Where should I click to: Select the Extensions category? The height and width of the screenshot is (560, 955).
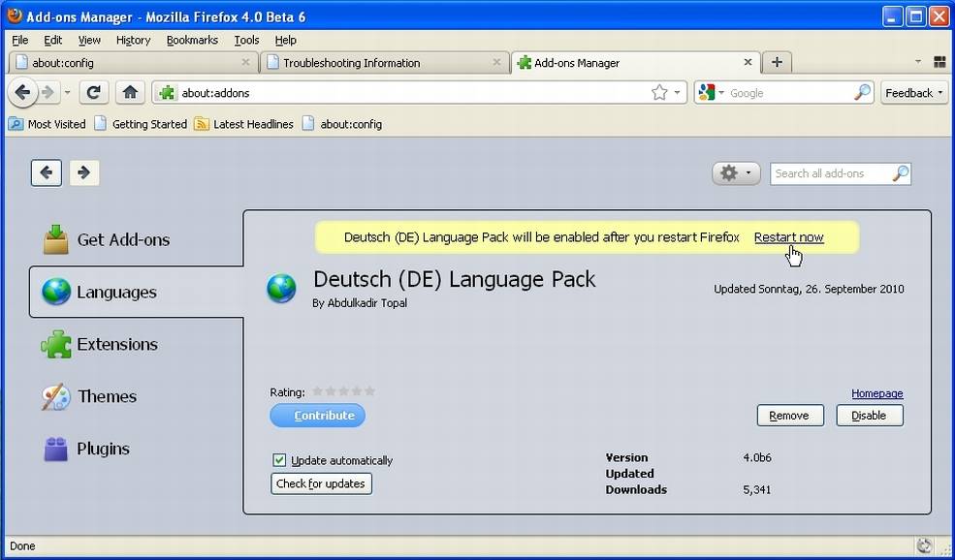tap(116, 344)
